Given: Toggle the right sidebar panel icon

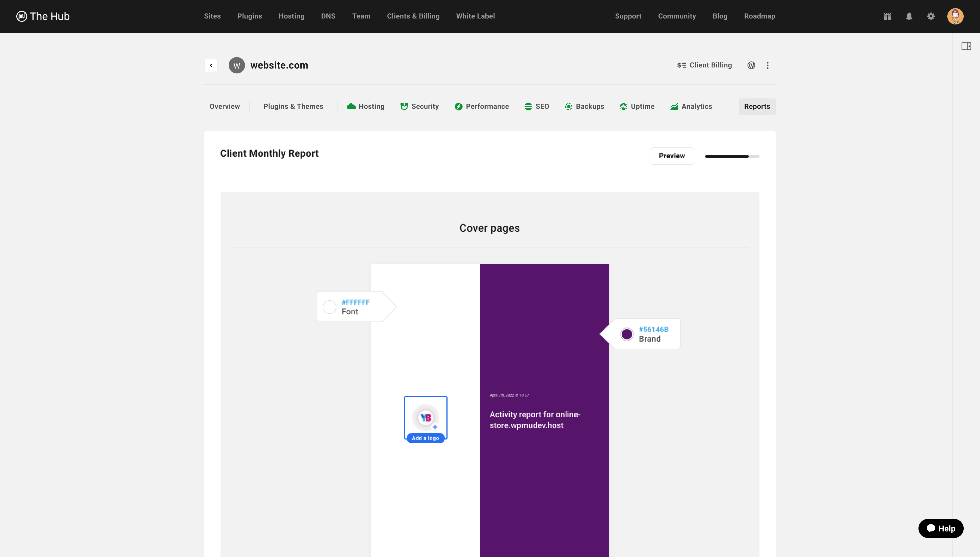Looking at the screenshot, I should (966, 46).
